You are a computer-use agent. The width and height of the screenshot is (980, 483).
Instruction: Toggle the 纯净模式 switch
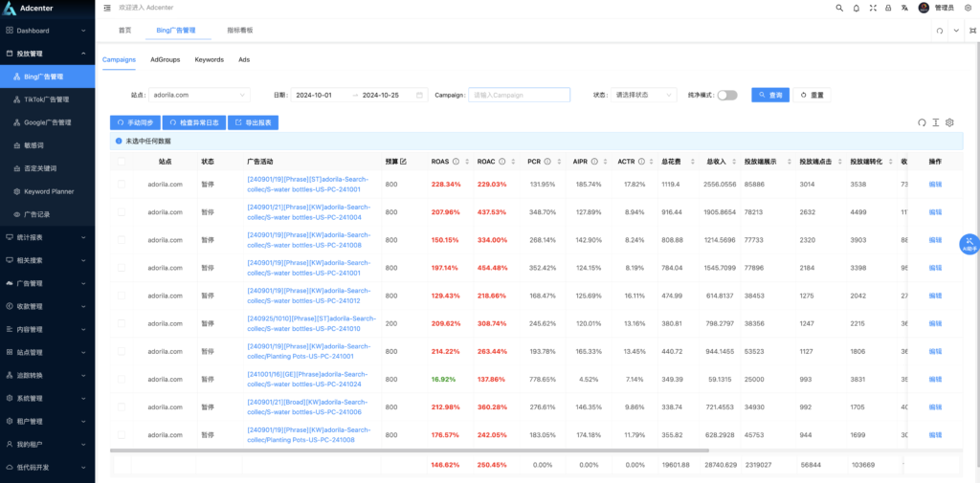coord(727,95)
